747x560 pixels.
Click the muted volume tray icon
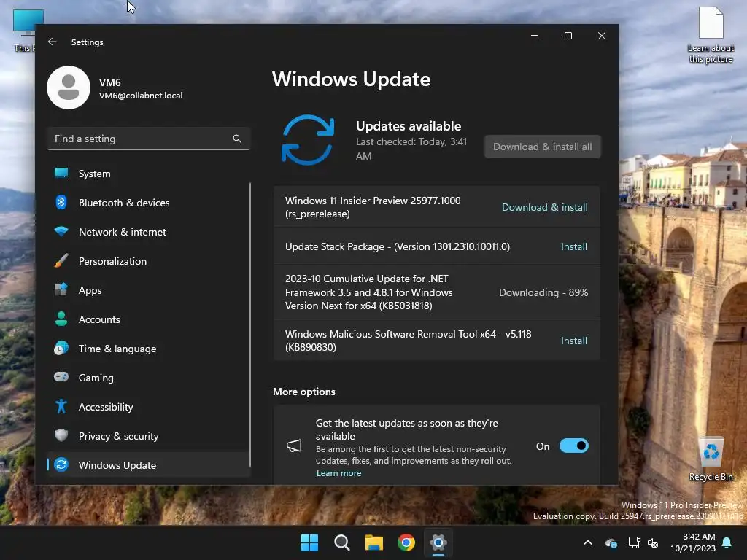pos(653,542)
